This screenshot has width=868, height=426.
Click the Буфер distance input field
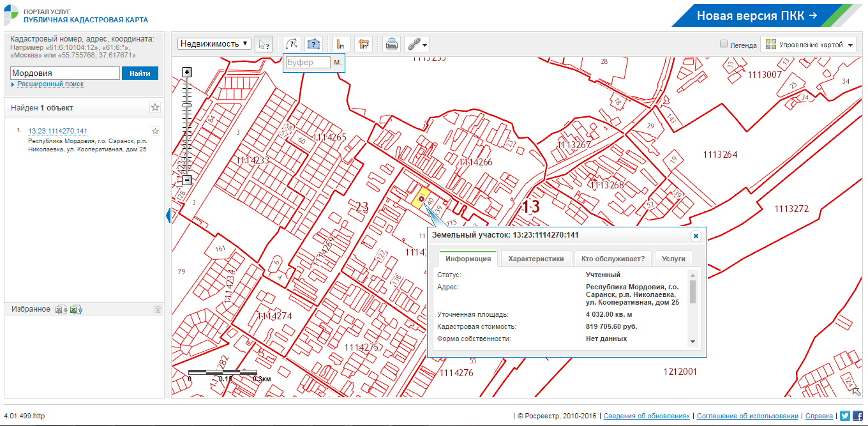pyautogui.click(x=308, y=63)
